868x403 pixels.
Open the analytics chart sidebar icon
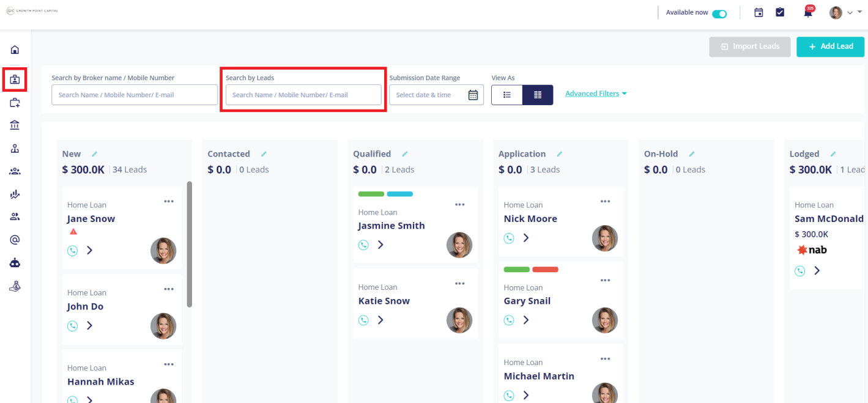pyautogui.click(x=15, y=194)
